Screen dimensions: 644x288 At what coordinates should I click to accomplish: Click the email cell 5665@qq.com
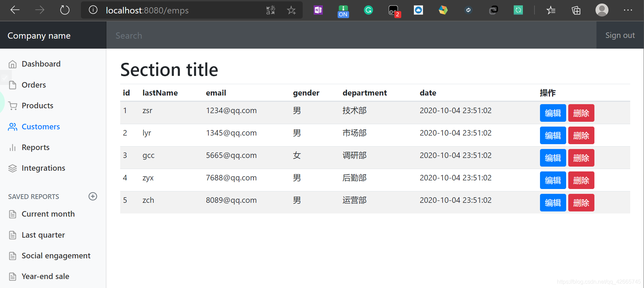point(231,155)
